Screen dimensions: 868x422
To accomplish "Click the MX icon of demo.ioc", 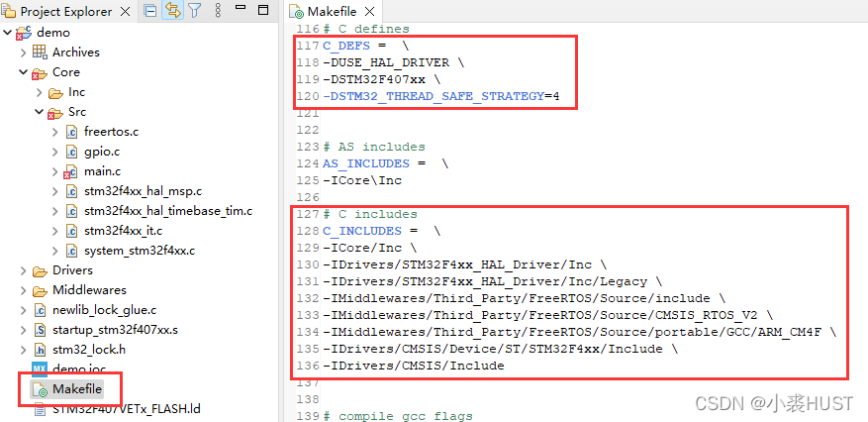I will click(40, 369).
